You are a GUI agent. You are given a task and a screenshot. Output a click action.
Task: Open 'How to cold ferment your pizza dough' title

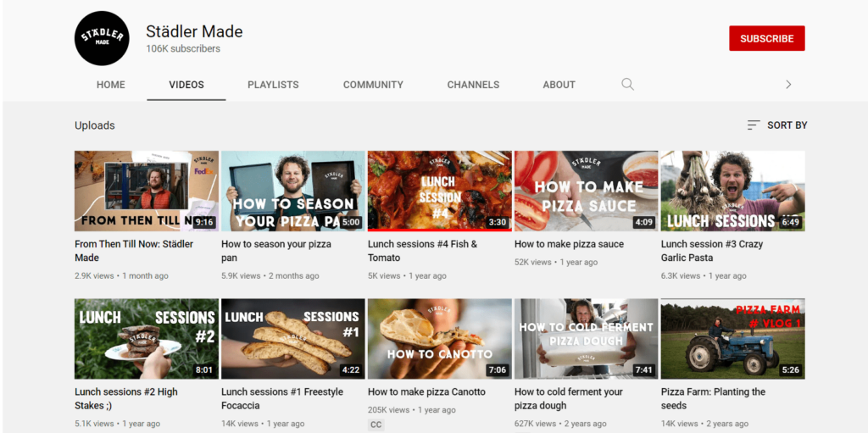click(569, 398)
